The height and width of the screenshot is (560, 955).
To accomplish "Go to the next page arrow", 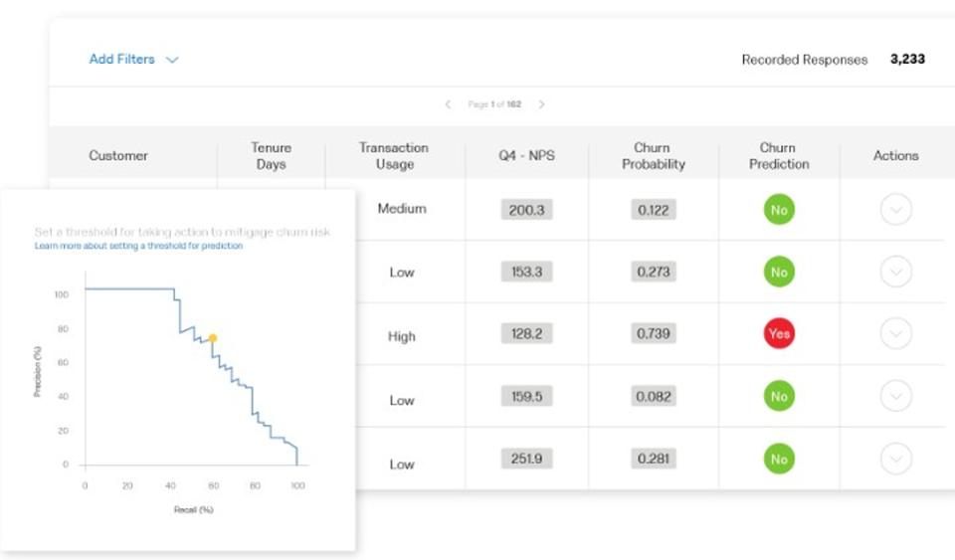I will (541, 104).
